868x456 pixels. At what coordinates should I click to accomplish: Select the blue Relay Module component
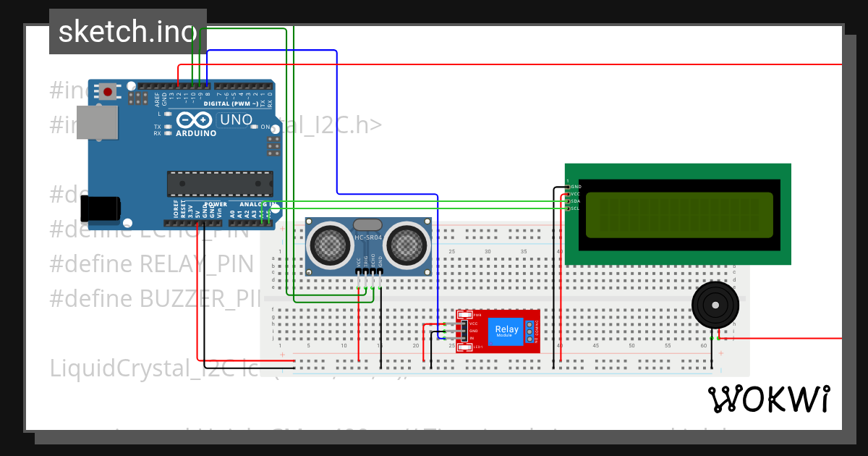pos(506,332)
